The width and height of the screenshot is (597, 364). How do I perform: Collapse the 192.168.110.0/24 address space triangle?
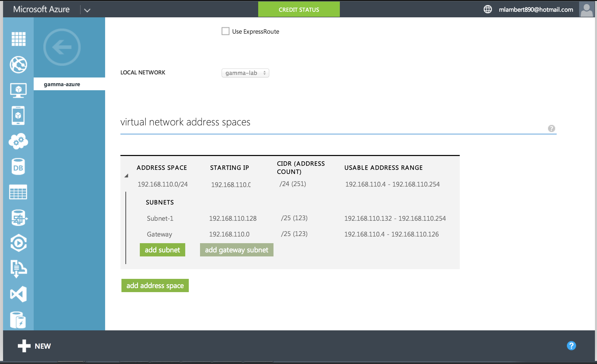click(x=126, y=176)
